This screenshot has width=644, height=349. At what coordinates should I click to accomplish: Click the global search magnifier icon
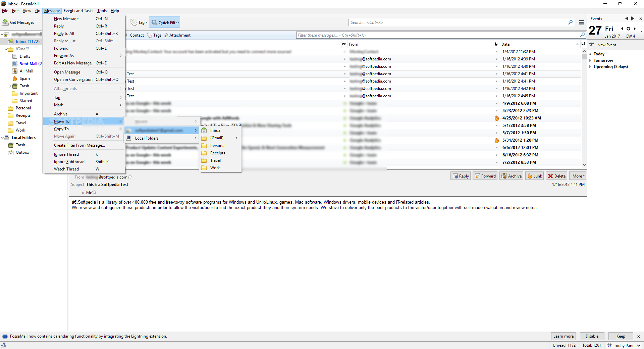[571, 22]
